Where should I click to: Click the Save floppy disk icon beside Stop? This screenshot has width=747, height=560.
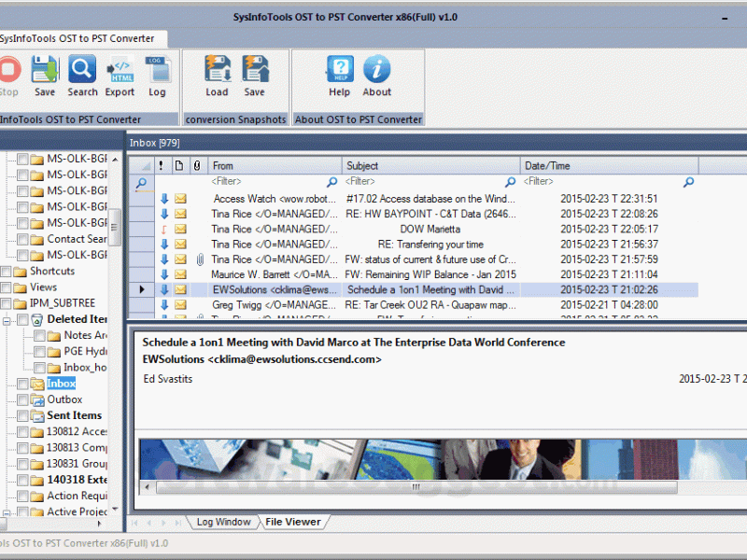(45, 69)
